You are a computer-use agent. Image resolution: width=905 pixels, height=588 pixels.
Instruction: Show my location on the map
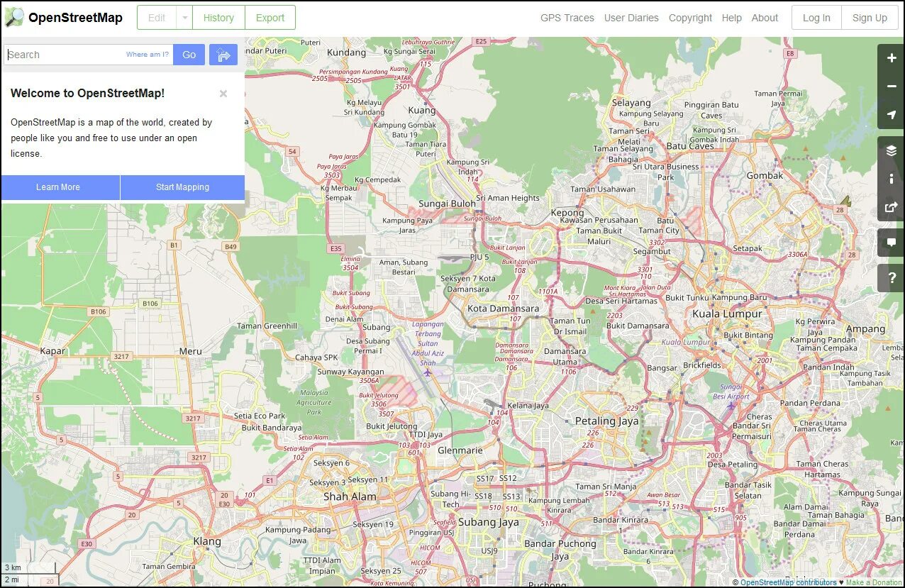892,115
